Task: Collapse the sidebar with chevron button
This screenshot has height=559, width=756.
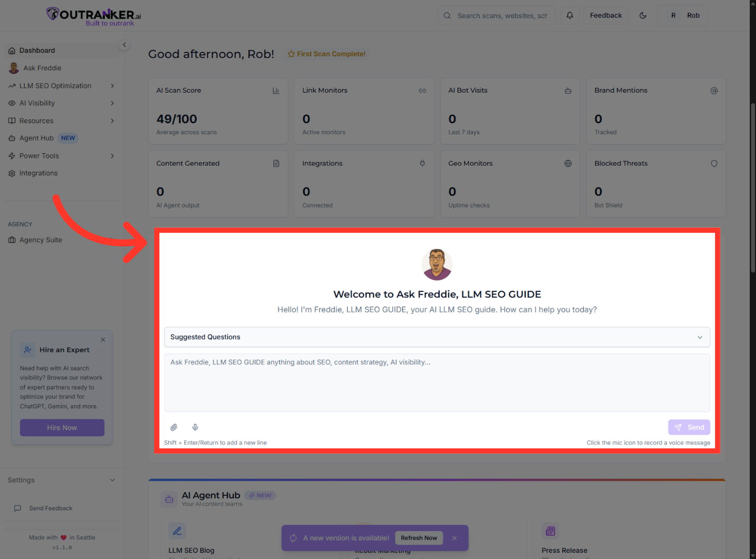Action: click(x=124, y=45)
